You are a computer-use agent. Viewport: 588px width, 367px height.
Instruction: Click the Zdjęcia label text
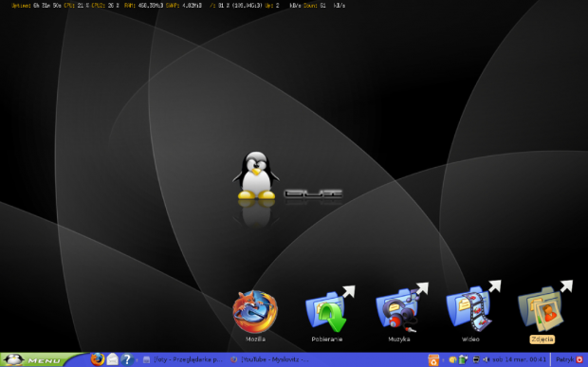[x=542, y=339]
